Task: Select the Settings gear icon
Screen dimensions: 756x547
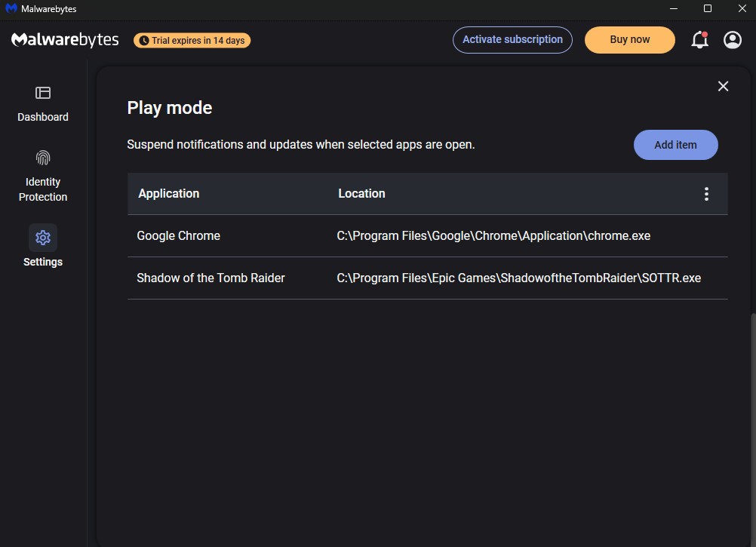Action: (x=43, y=238)
